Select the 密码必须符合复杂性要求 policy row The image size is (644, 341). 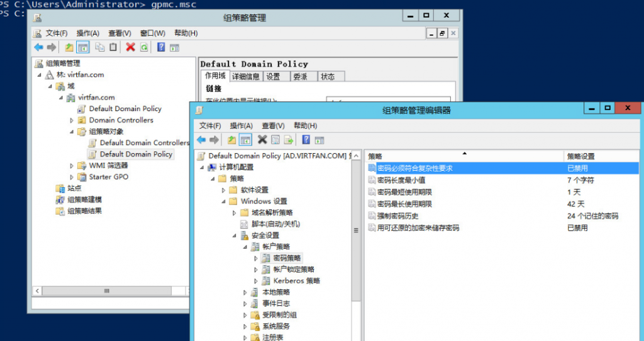point(502,168)
